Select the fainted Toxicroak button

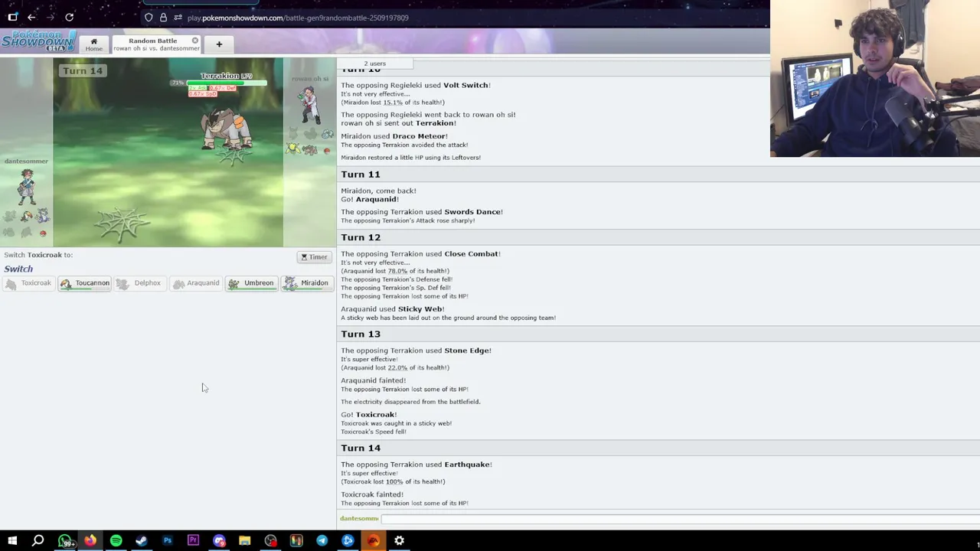pyautogui.click(x=28, y=283)
